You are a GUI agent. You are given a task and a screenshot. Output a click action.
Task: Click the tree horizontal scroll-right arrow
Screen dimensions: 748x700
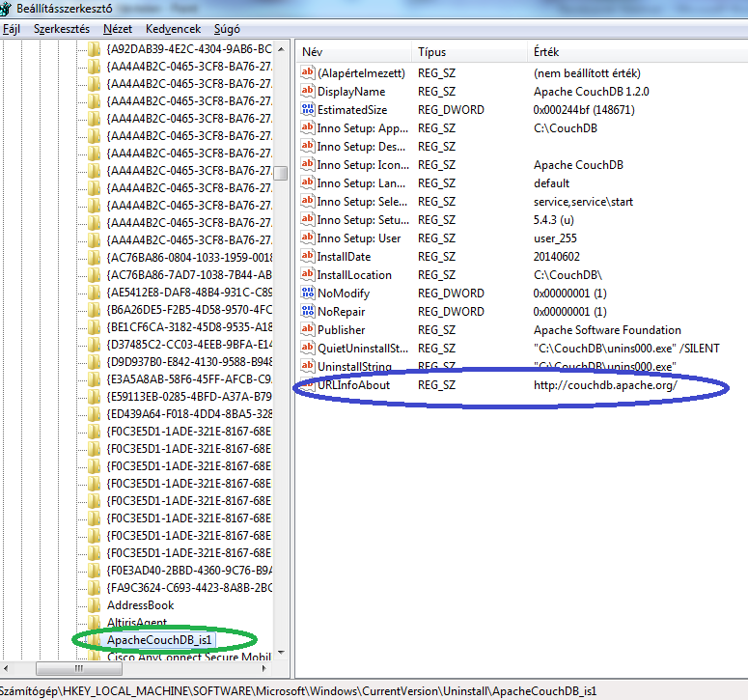pos(263,668)
